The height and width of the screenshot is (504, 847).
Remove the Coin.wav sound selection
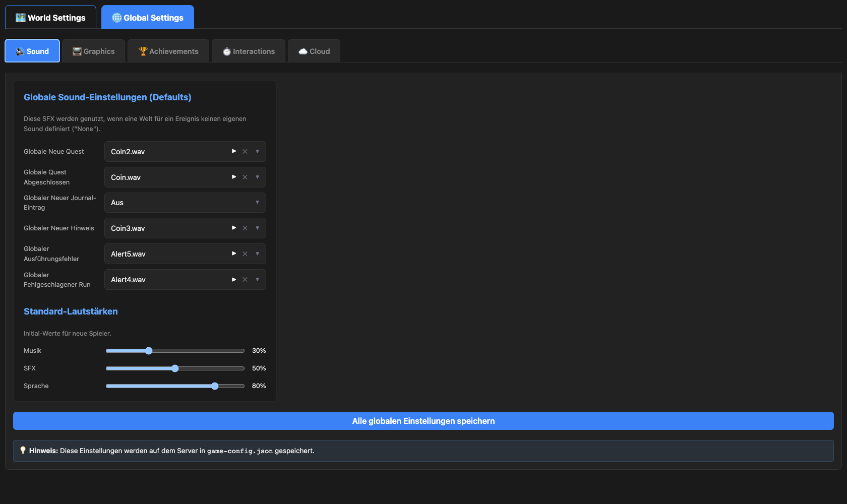(x=245, y=177)
